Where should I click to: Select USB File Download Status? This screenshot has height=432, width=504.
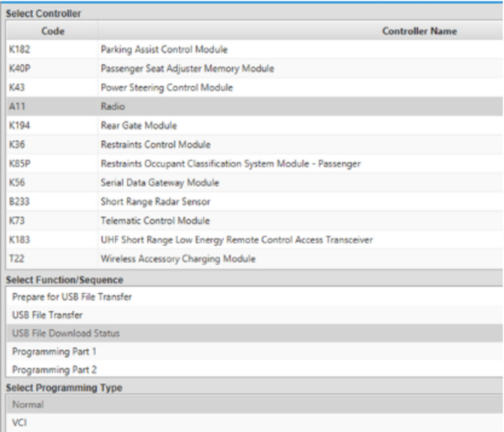[x=255, y=333]
